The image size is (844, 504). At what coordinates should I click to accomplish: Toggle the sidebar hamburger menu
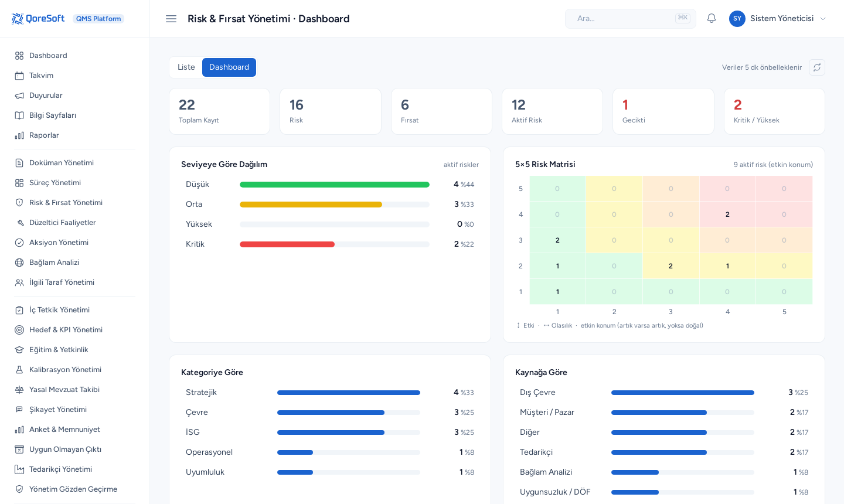[171, 19]
